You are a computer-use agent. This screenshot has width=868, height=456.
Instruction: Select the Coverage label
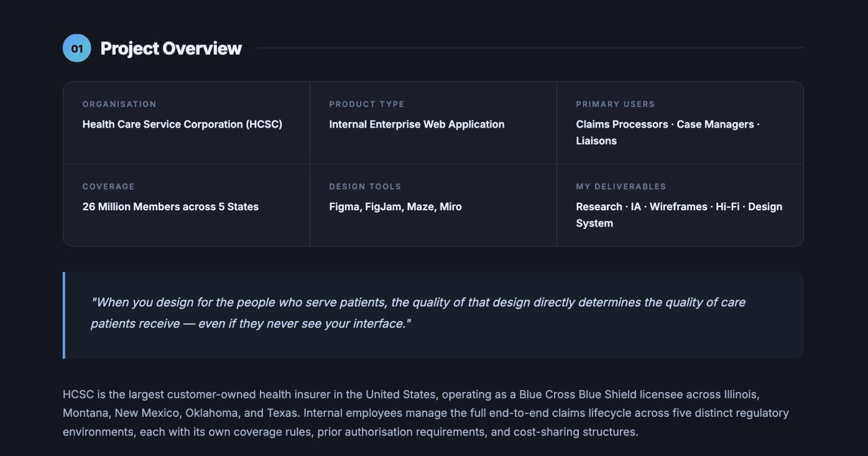point(109,187)
